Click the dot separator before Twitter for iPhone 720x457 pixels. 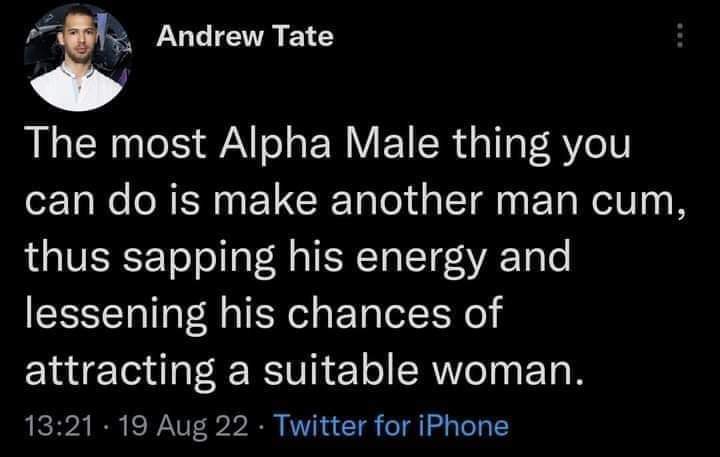coord(260,427)
